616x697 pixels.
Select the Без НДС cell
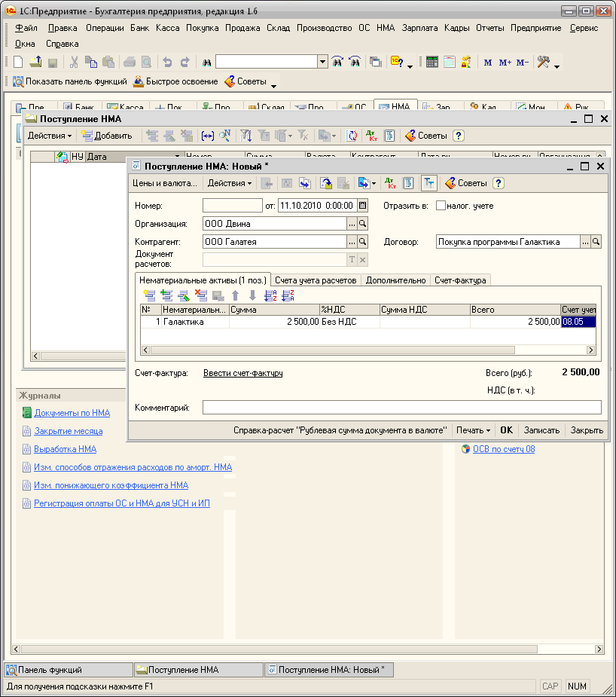coord(349,322)
